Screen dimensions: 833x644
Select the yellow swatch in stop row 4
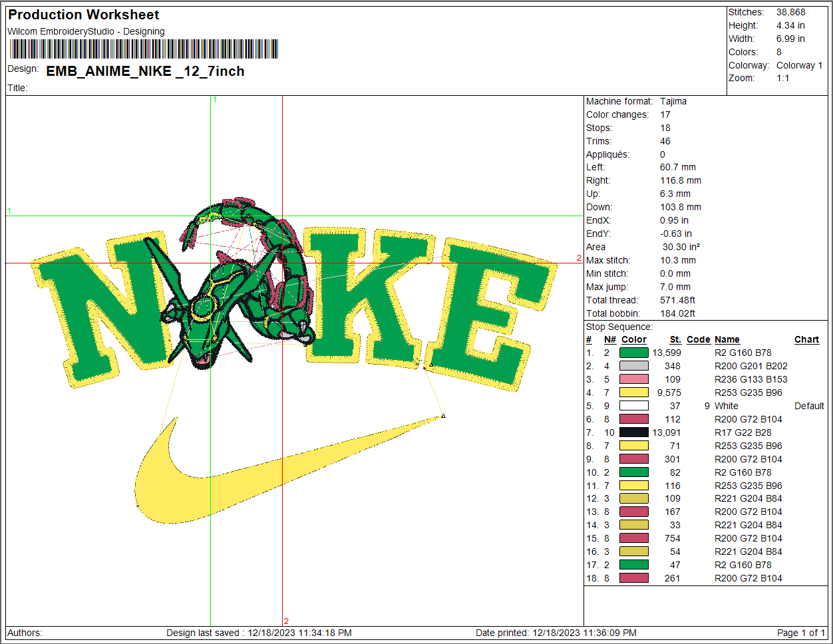(x=633, y=393)
